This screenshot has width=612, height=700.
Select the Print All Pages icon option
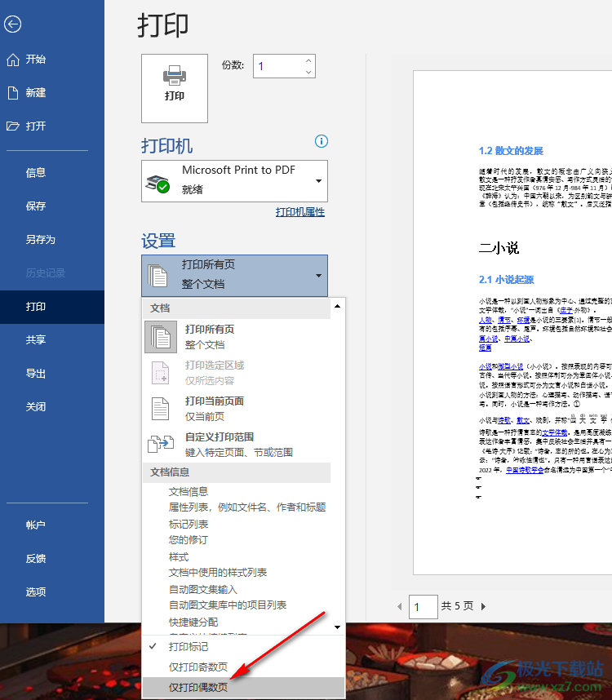(x=161, y=336)
